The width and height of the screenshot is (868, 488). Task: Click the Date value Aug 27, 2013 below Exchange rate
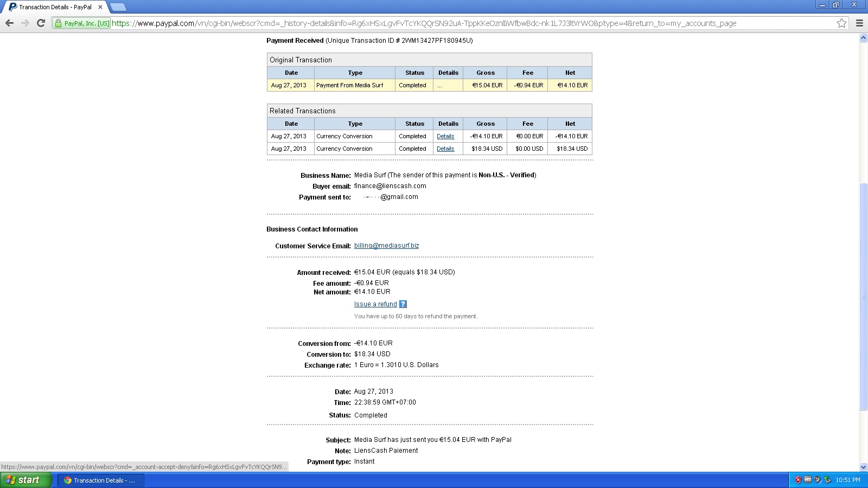click(x=374, y=391)
